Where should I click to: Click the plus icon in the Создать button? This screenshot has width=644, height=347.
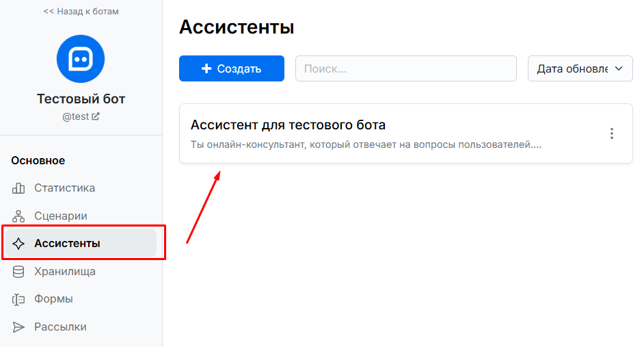(x=206, y=68)
